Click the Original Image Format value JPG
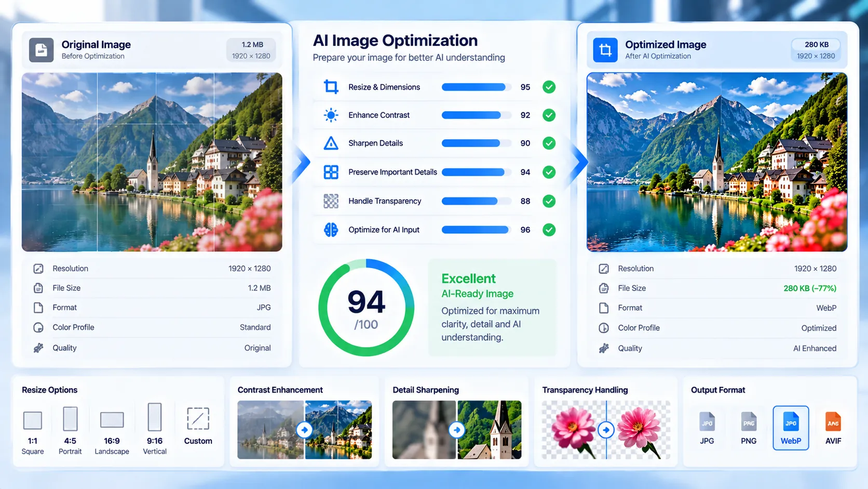868x489 pixels. [x=264, y=307]
